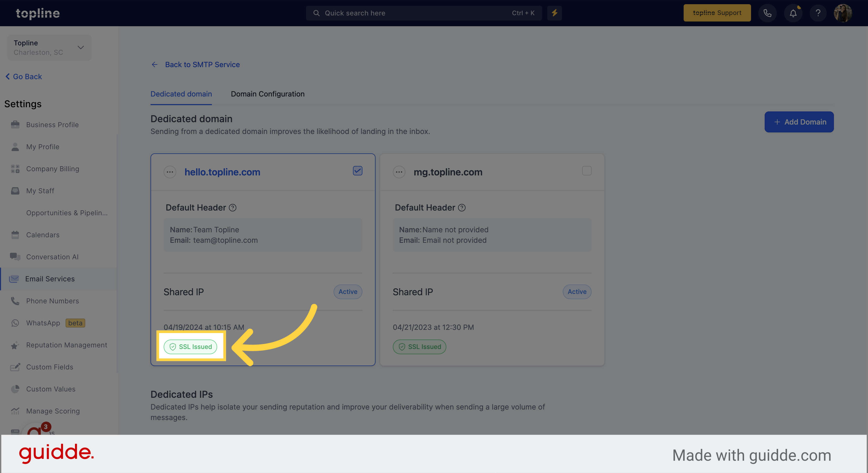Screen dimensions: 868x473
Task: Click the lightning bolt quick actions icon
Action: click(x=555, y=13)
